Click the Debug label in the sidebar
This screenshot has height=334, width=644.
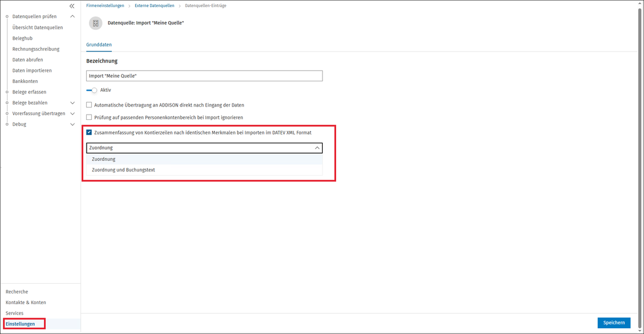pyautogui.click(x=19, y=125)
